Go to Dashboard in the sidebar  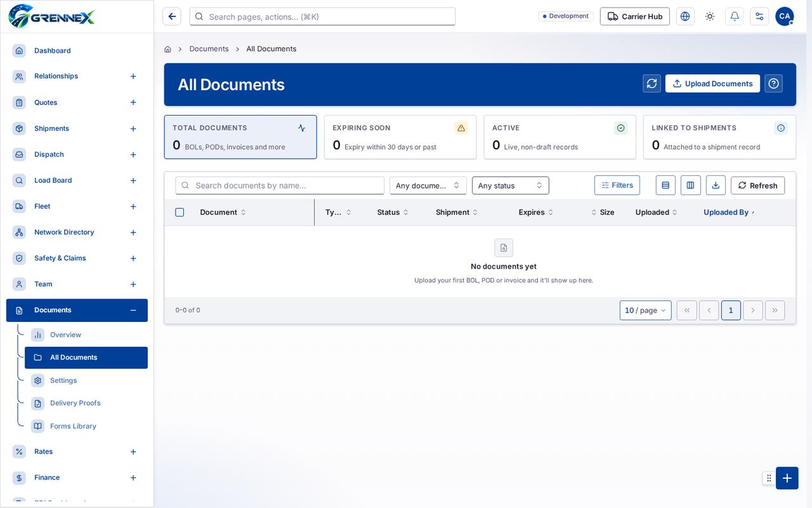click(x=77, y=51)
